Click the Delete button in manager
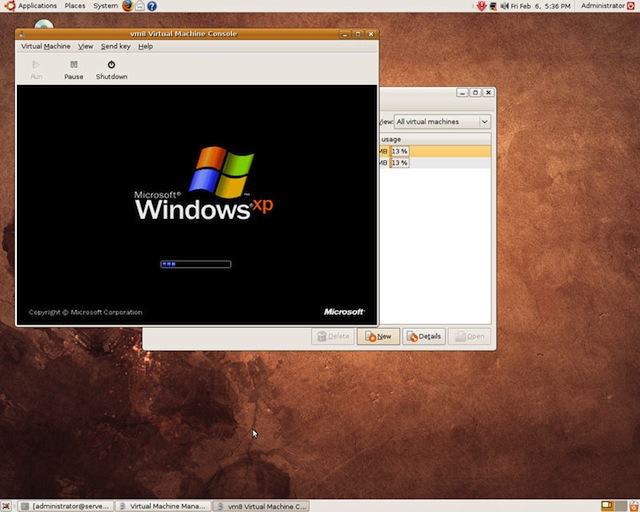Viewport: 640px width, 512px height. pos(333,336)
